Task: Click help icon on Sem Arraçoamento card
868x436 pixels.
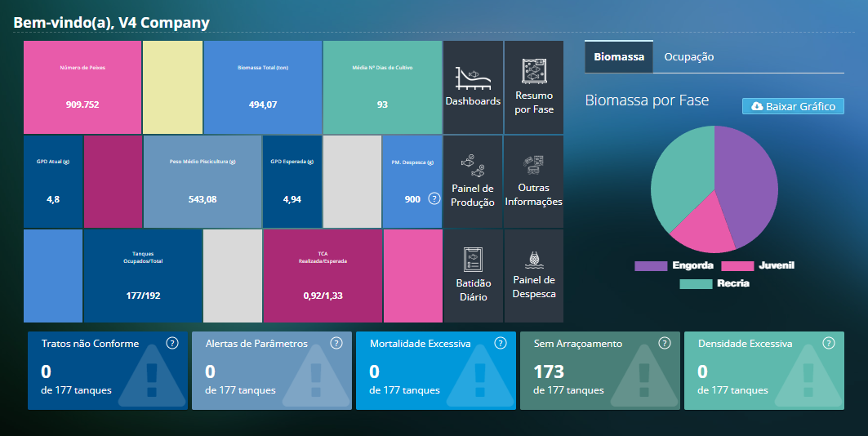Action: [x=665, y=343]
